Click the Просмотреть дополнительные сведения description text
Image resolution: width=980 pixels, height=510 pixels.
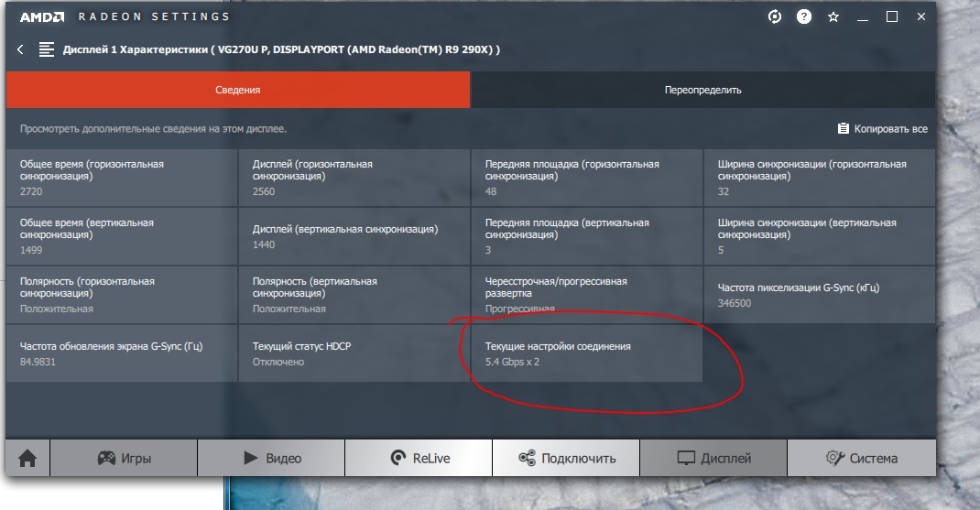click(x=153, y=129)
